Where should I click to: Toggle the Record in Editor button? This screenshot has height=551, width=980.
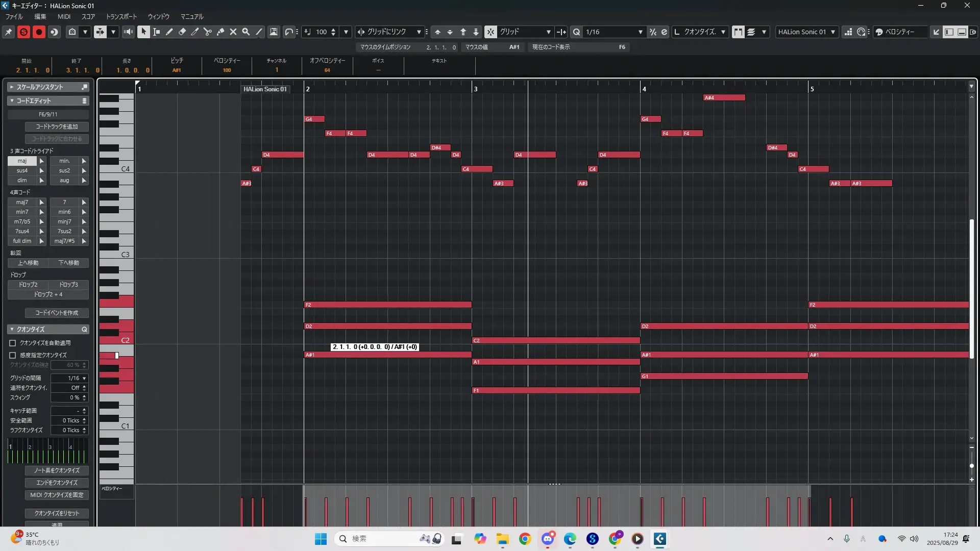pyautogui.click(x=39, y=32)
